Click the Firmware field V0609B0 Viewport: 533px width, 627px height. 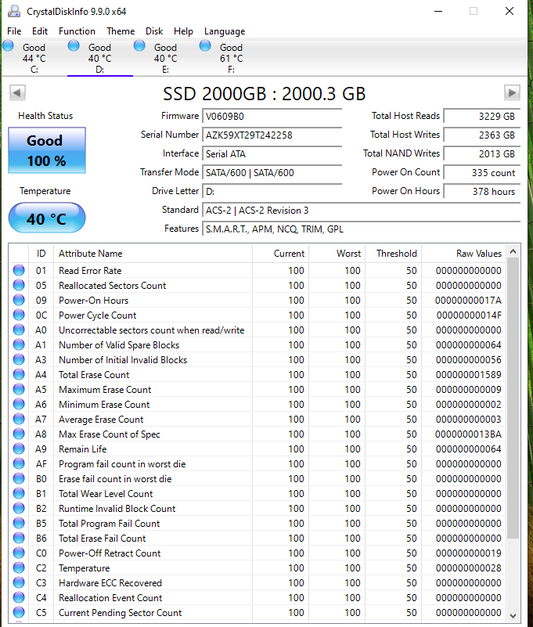point(272,116)
